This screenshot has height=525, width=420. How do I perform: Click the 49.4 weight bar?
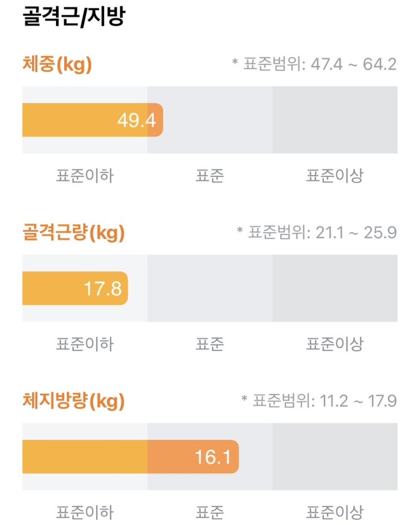coord(93,120)
